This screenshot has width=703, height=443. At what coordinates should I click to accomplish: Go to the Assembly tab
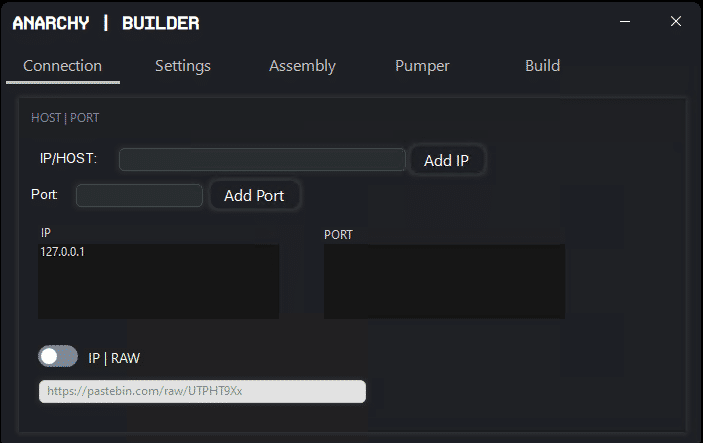click(x=302, y=66)
